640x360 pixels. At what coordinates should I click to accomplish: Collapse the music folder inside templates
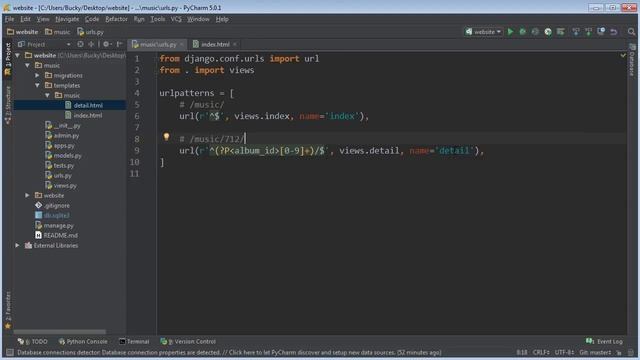point(47,95)
